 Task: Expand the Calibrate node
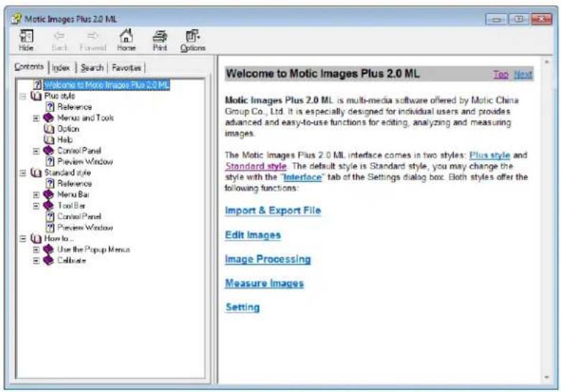tap(36, 261)
